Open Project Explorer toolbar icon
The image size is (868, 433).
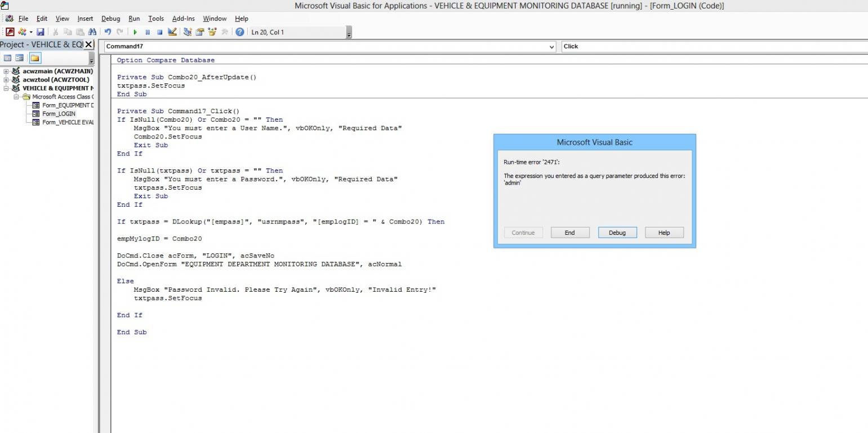188,32
